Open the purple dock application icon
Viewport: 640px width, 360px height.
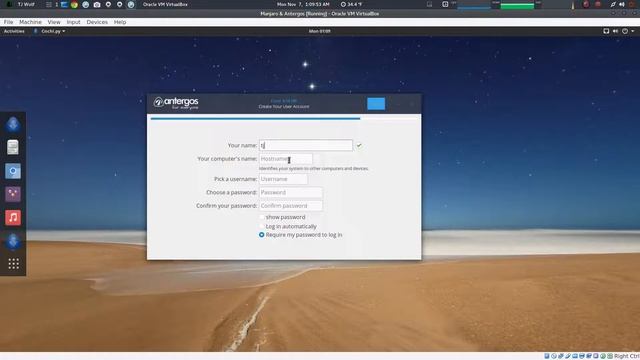[x=13, y=194]
